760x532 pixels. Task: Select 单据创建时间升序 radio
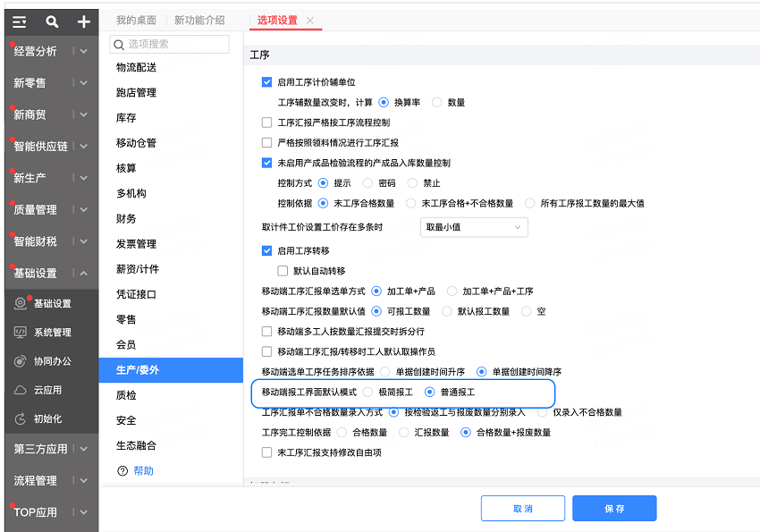[384, 372]
